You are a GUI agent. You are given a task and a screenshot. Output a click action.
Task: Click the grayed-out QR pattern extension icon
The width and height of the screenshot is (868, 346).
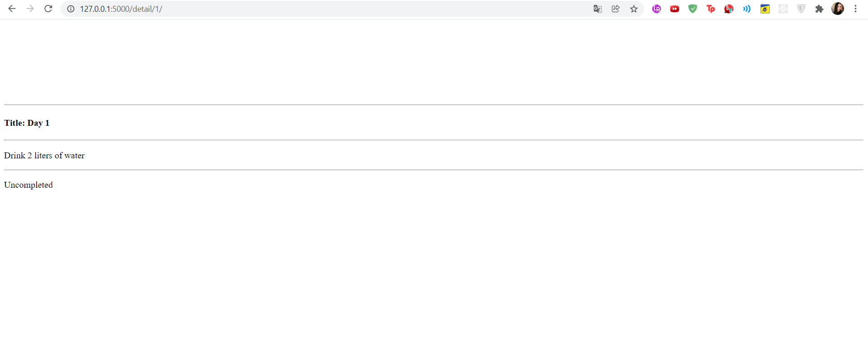pos(783,9)
